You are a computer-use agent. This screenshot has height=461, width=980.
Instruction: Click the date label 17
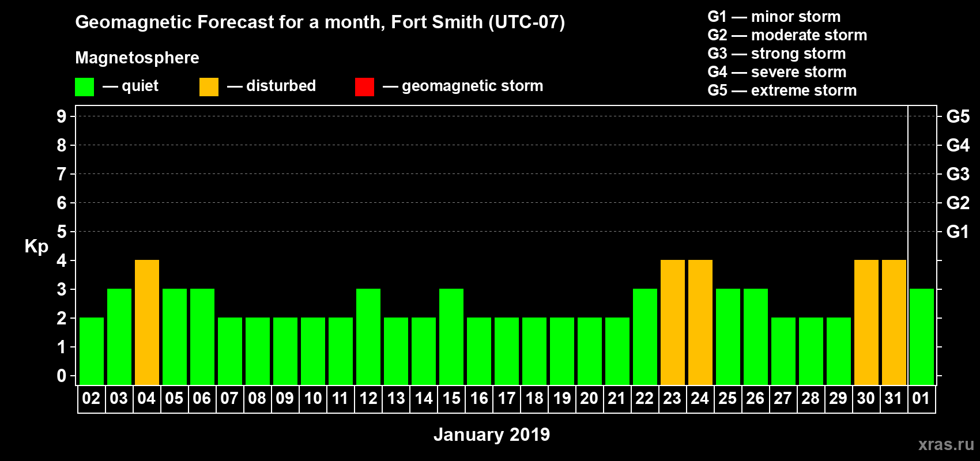[506, 399]
